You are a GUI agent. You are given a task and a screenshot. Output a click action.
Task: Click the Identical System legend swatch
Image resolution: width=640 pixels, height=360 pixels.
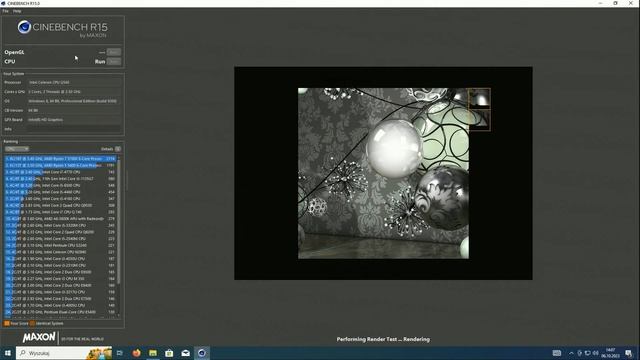[x=32, y=323]
